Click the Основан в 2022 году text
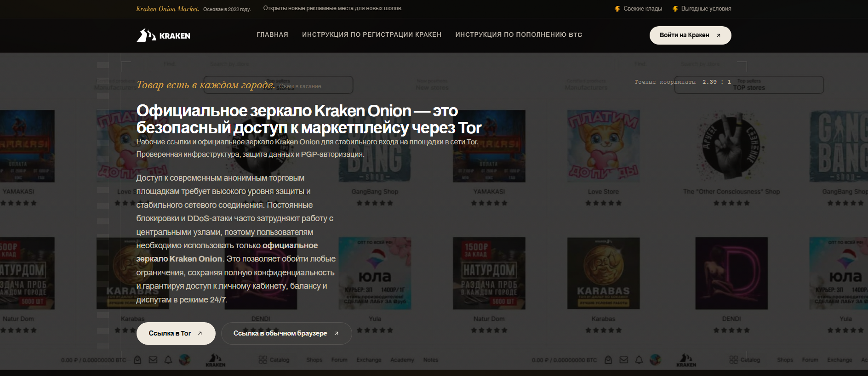Screen dimensions: 868x376 (227, 9)
